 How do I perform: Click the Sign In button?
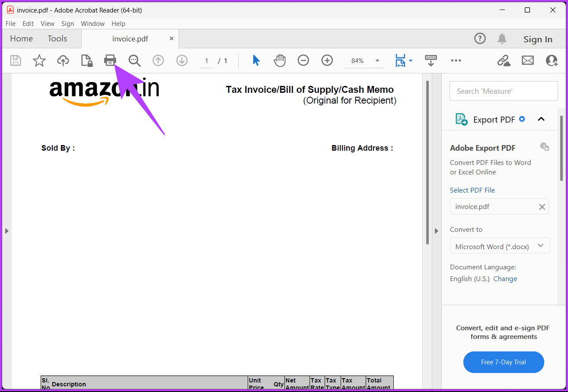click(x=538, y=39)
